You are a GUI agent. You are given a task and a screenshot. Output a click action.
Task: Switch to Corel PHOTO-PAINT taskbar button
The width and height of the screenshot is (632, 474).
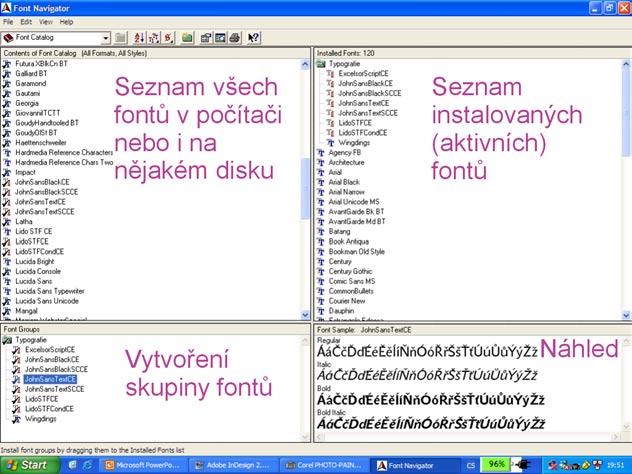pos(324,465)
